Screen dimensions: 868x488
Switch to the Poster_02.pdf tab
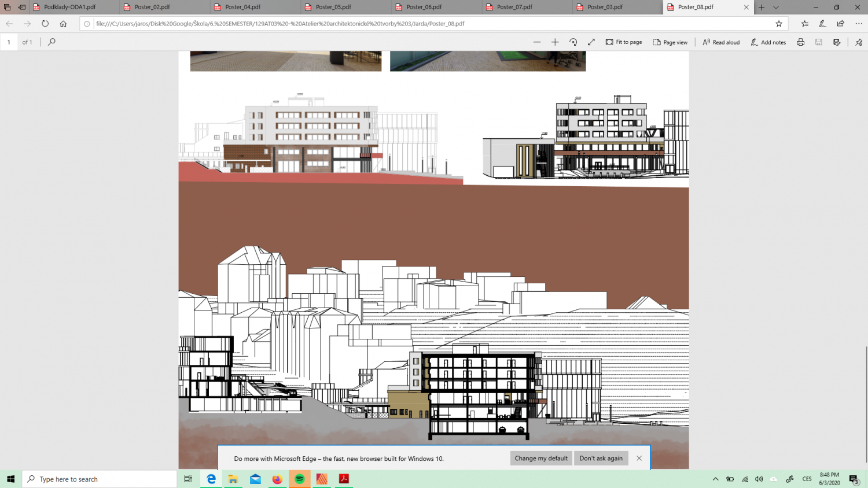(x=165, y=8)
